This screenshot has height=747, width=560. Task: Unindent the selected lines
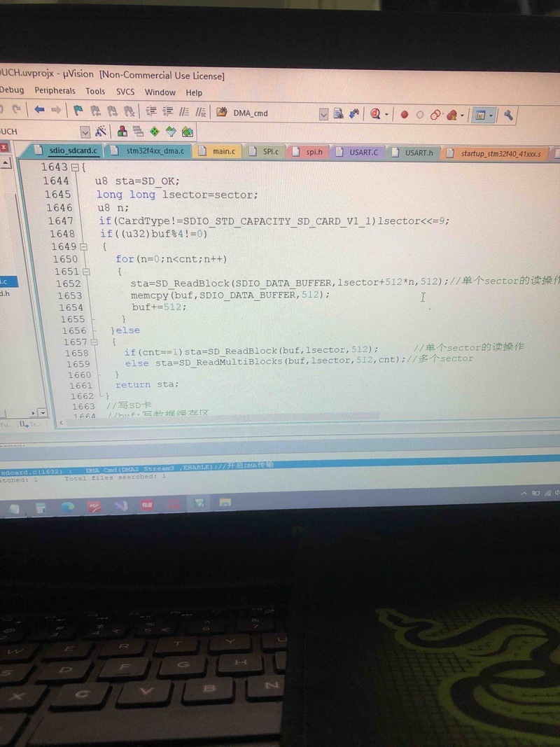coord(167,113)
